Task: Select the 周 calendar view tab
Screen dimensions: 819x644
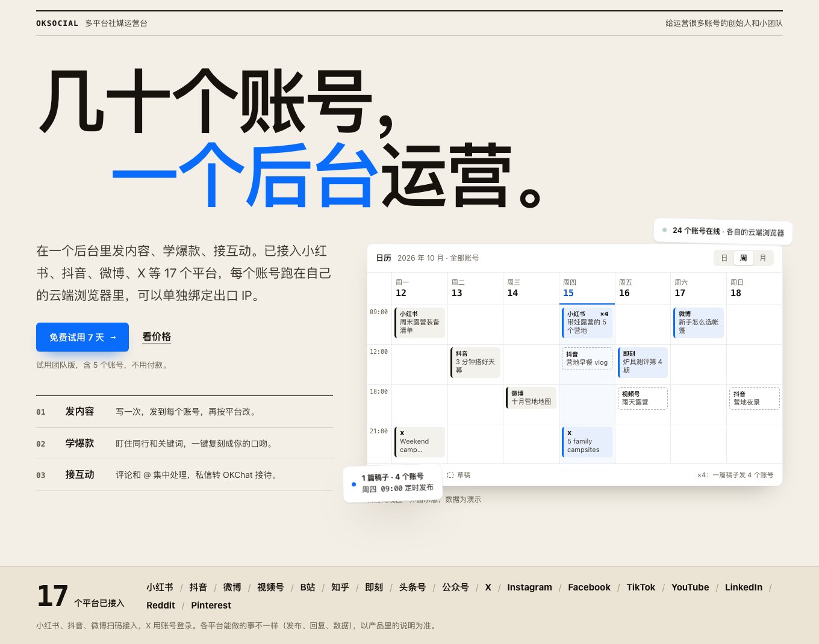Action: [744, 258]
